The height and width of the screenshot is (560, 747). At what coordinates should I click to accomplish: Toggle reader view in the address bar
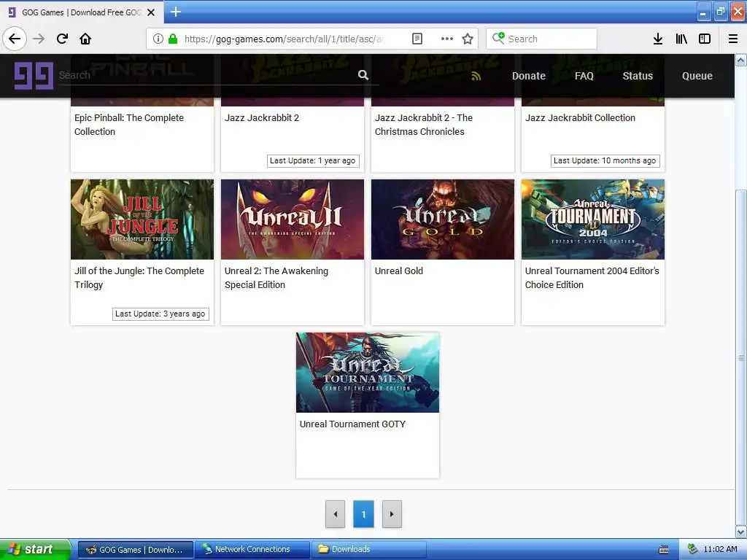coord(417,39)
